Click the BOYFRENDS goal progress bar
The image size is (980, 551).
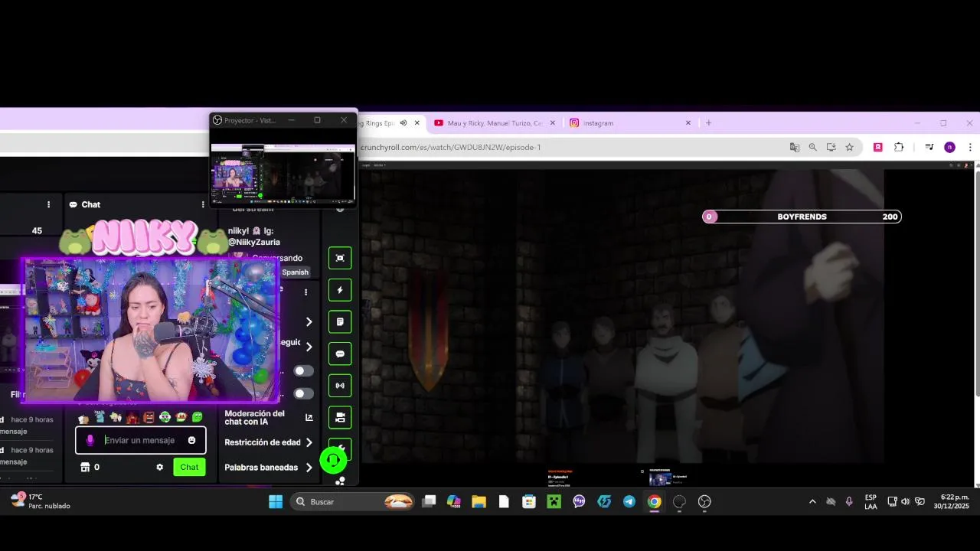point(802,217)
